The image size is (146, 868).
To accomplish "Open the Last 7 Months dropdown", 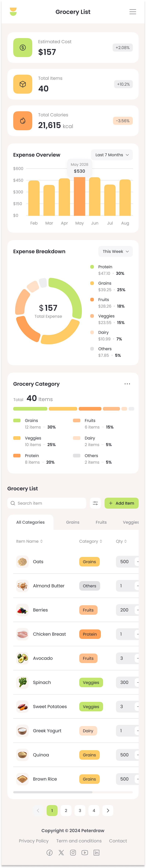I will pyautogui.click(x=112, y=155).
